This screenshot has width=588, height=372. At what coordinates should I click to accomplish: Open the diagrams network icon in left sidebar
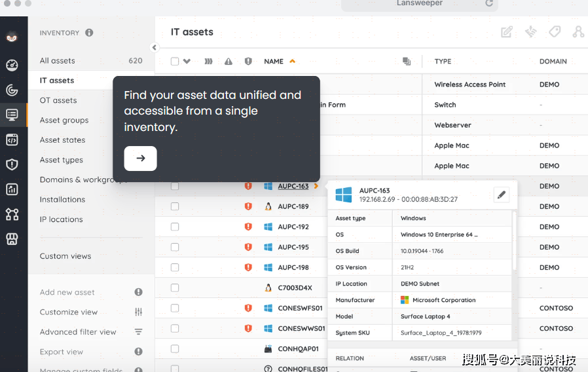pos(12,214)
